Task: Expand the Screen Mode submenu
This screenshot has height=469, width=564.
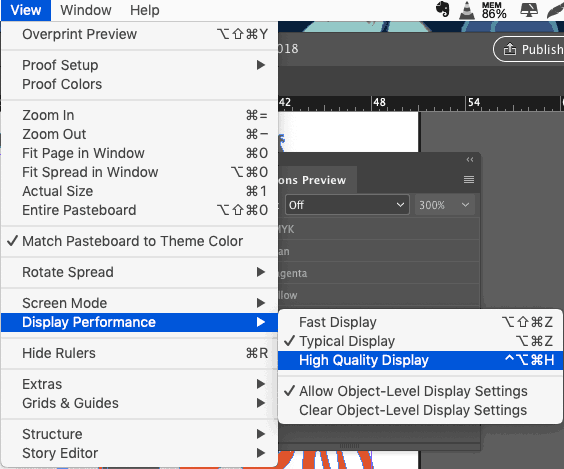Action: [139, 303]
